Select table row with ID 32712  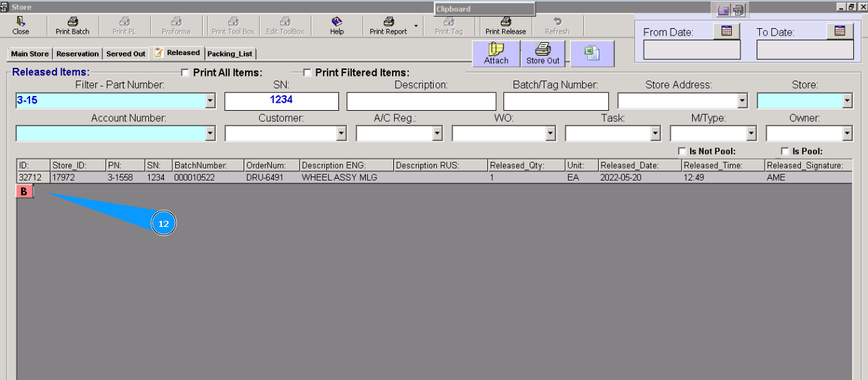(434, 178)
